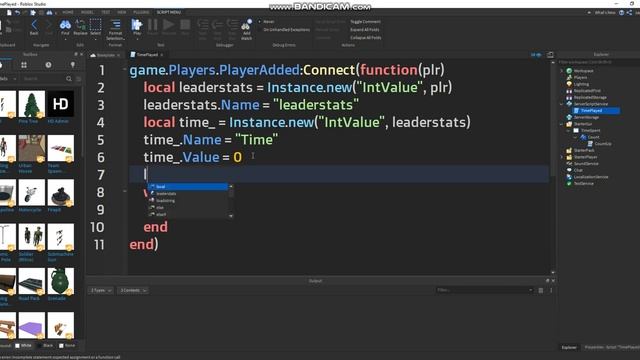Expand the Workspace node in Explorer
Viewport: 640px width, 360px height.
562,71
